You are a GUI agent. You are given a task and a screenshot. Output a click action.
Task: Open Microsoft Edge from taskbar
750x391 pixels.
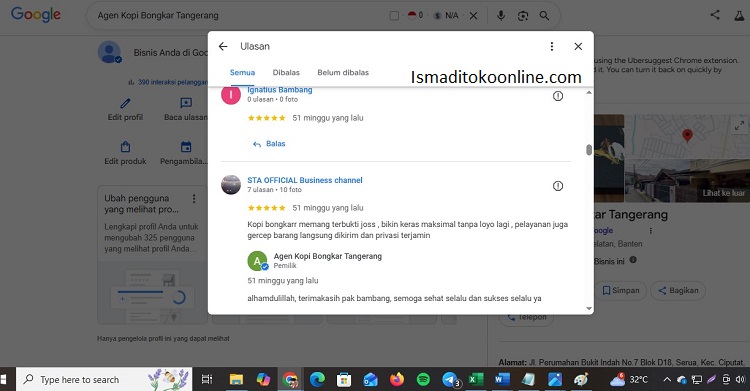click(317, 380)
